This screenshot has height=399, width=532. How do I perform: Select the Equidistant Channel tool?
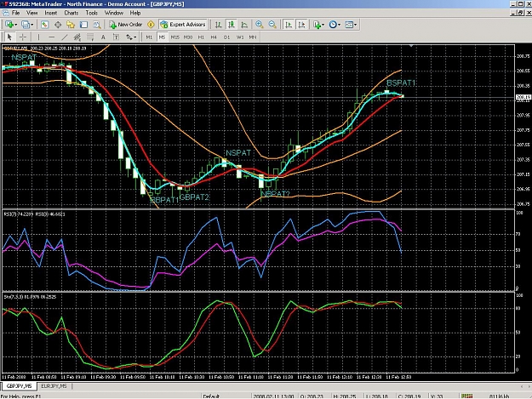coord(77,37)
